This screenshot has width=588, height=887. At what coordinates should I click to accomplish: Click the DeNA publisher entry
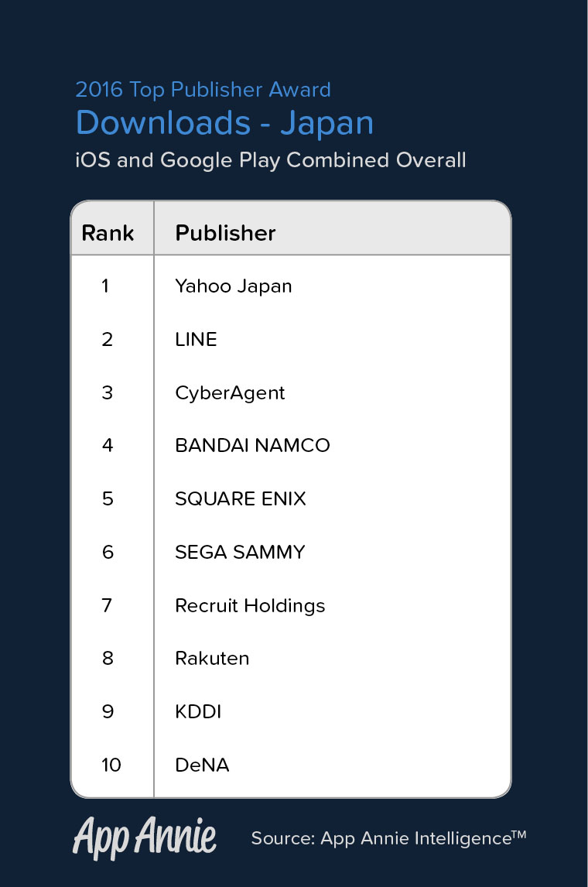click(x=202, y=765)
